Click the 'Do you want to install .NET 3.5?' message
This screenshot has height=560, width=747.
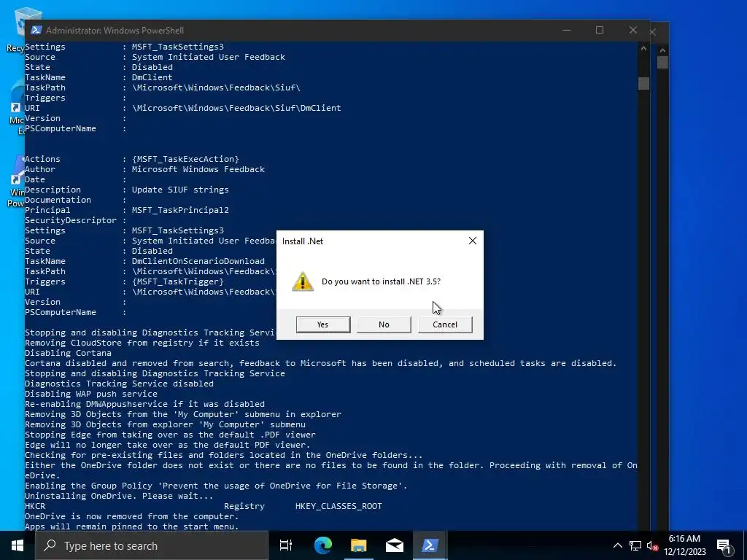pyautogui.click(x=381, y=281)
